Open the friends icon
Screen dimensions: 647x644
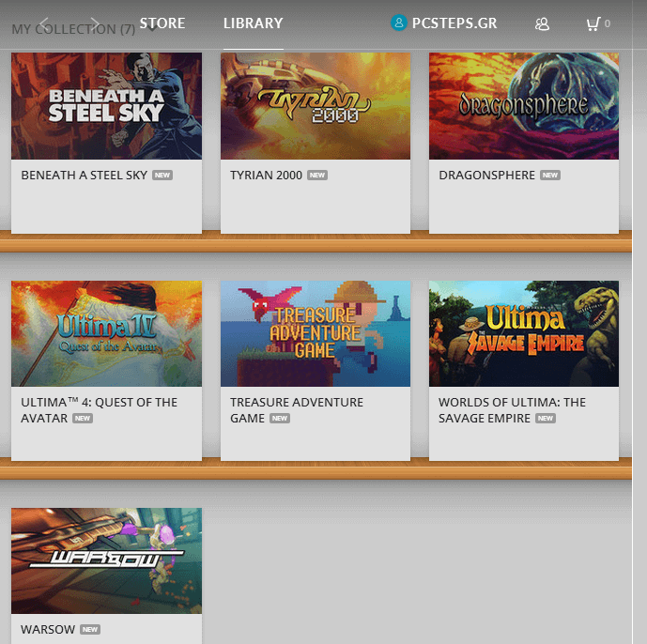542,23
